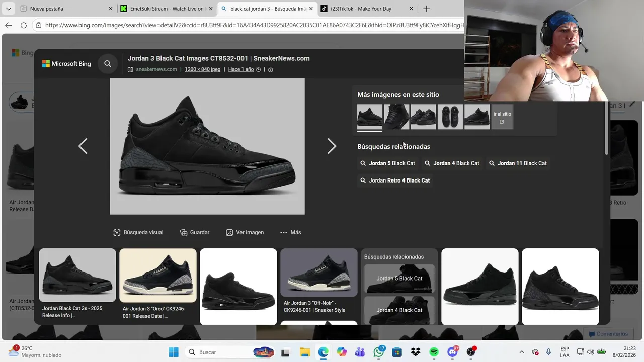The height and width of the screenshot is (362, 644).
Task: Click the taskbar Buscar search box
Action: click(230, 352)
